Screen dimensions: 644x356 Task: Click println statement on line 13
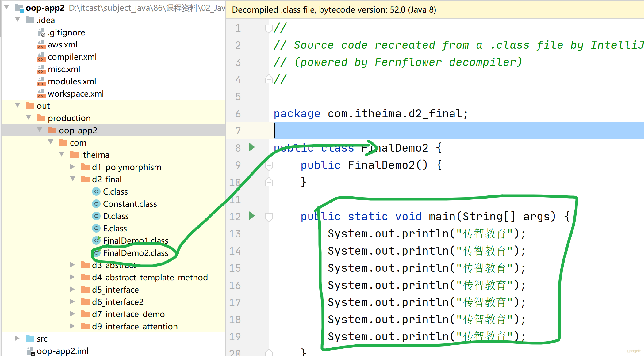(x=427, y=234)
